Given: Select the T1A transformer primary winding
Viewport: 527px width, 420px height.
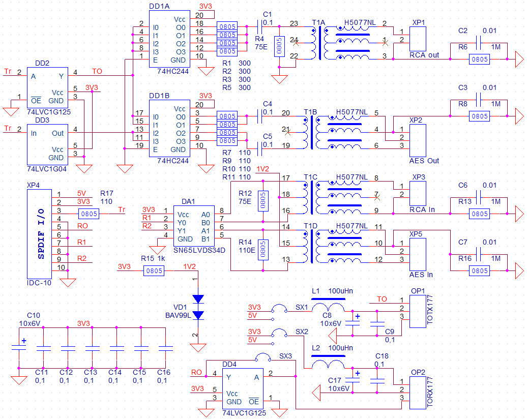Looking at the screenshot, I should point(313,43).
